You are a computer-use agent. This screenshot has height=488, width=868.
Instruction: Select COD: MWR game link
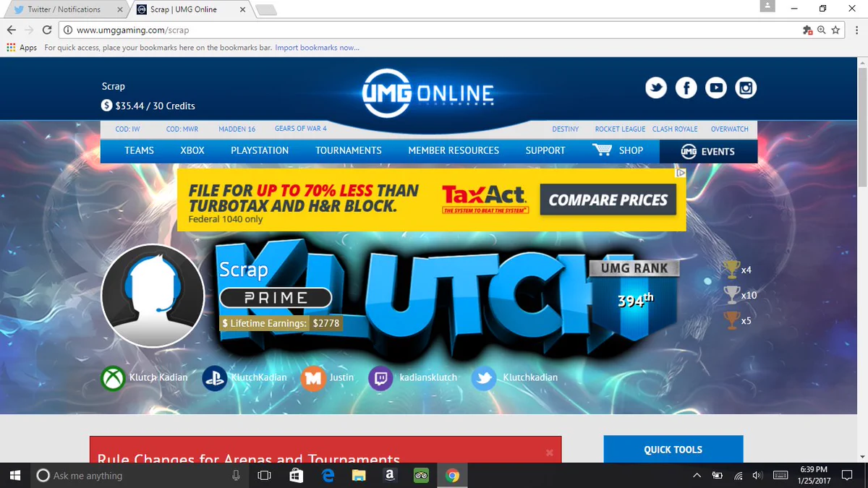[182, 129]
